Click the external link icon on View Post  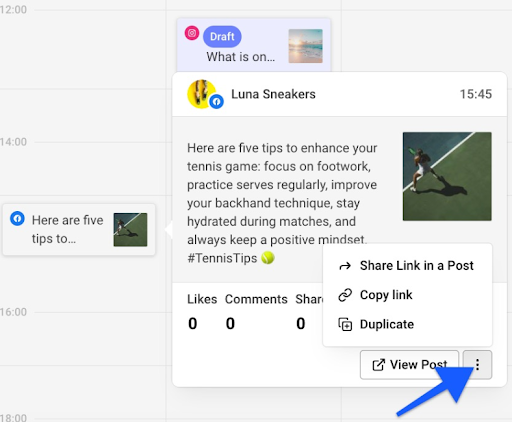[x=378, y=365]
